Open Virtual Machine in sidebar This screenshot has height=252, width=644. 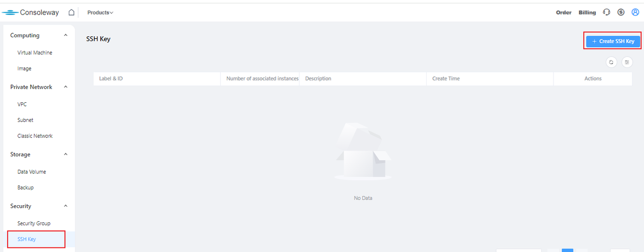[x=35, y=53]
